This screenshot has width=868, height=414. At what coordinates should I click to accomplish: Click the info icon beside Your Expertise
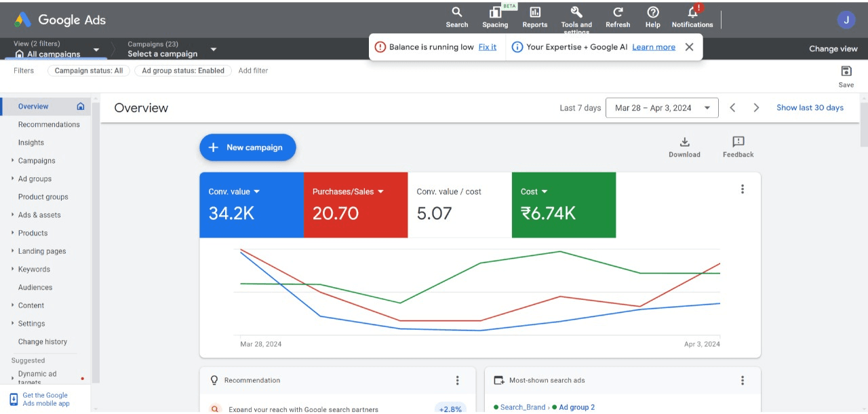(517, 47)
